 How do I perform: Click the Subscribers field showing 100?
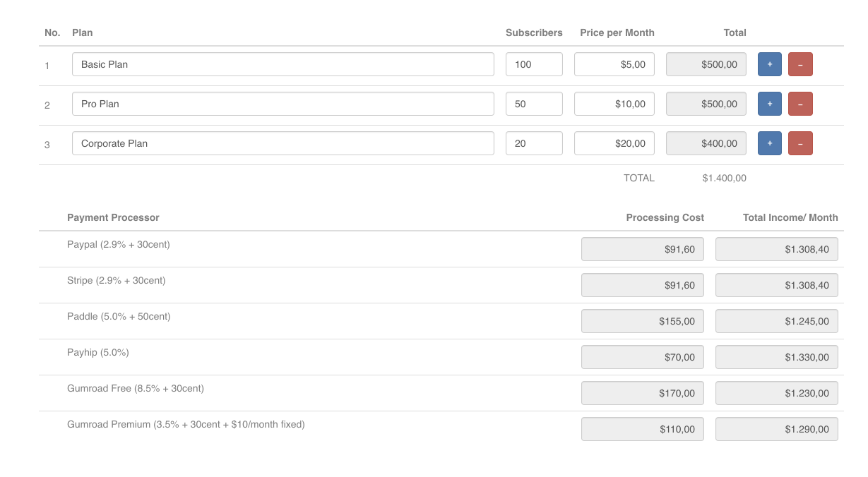pos(534,64)
